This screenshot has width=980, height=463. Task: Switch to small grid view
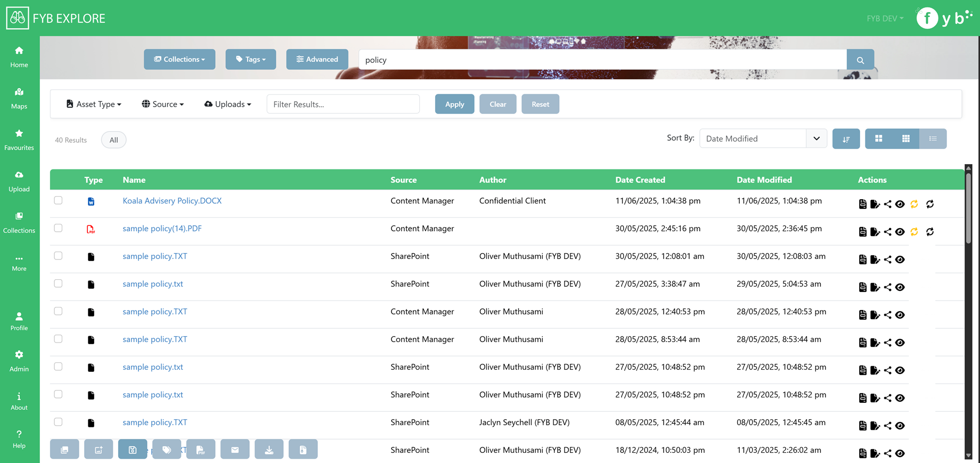click(906, 139)
